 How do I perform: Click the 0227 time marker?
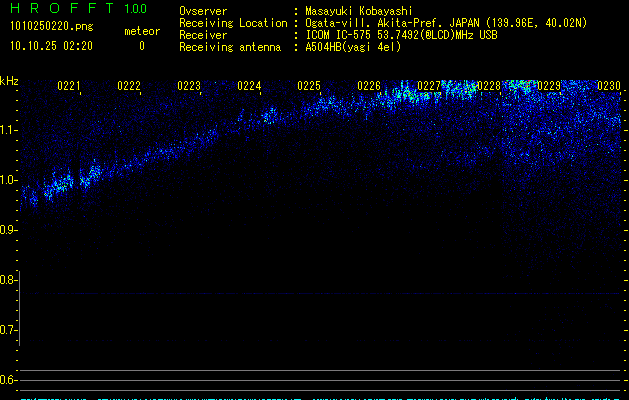(x=429, y=86)
